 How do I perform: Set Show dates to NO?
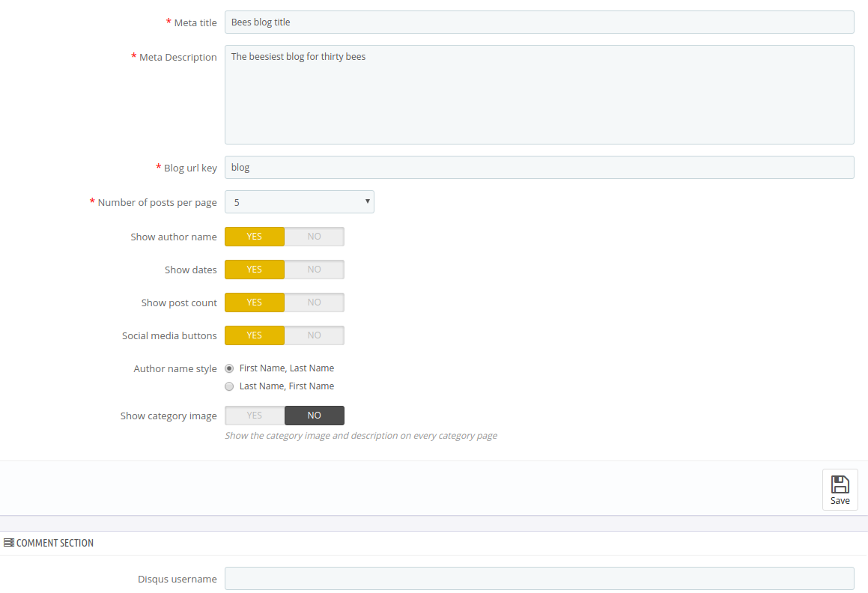point(315,270)
